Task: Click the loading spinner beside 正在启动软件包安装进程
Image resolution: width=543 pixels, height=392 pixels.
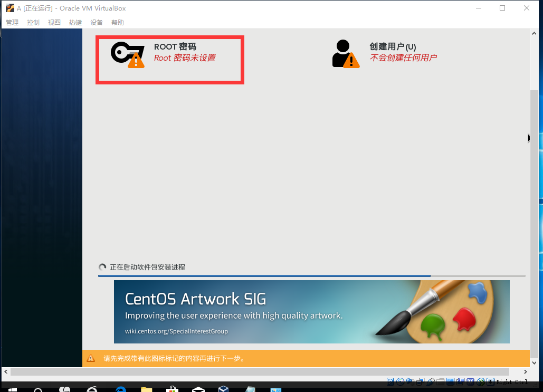Action: pos(102,267)
